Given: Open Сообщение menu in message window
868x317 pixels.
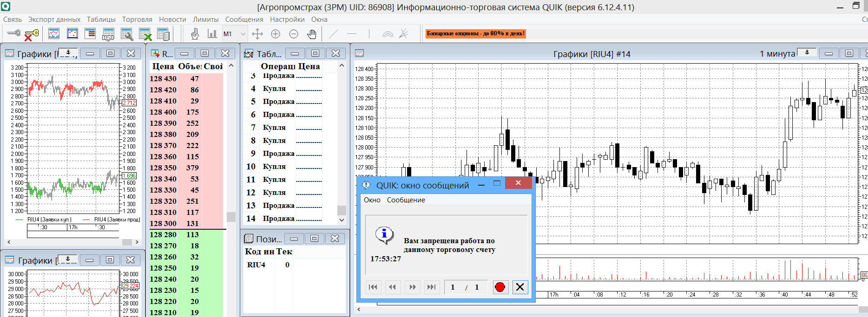Looking at the screenshot, I should pyautogui.click(x=406, y=200).
